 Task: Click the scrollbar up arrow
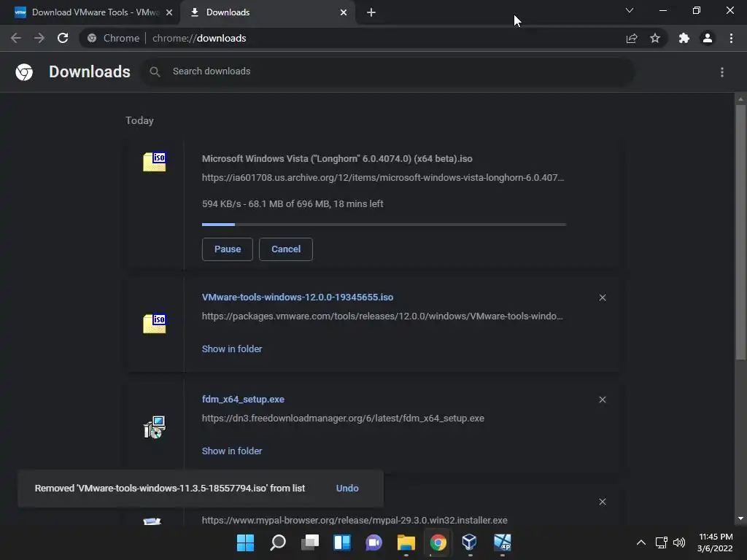point(740,99)
